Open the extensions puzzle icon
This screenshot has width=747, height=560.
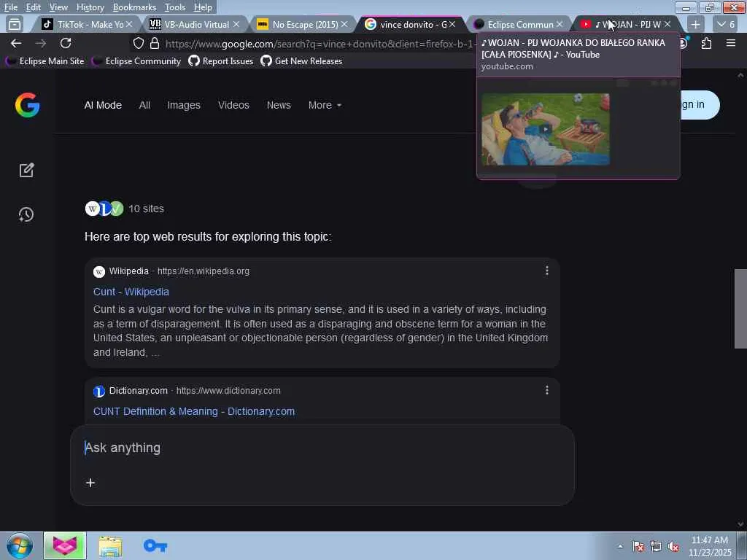706,43
